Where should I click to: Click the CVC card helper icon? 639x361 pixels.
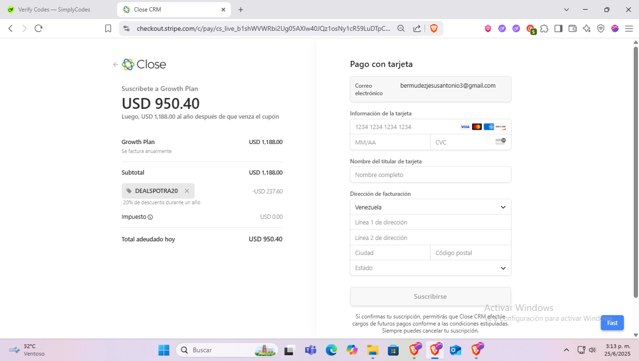click(x=500, y=141)
